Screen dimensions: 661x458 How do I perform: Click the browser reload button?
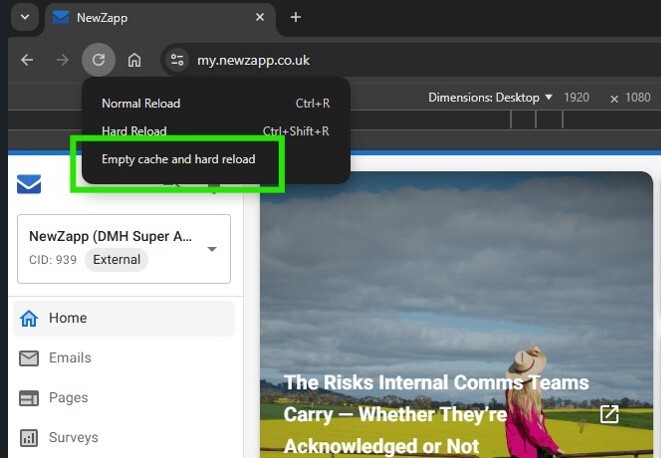pyautogui.click(x=98, y=60)
